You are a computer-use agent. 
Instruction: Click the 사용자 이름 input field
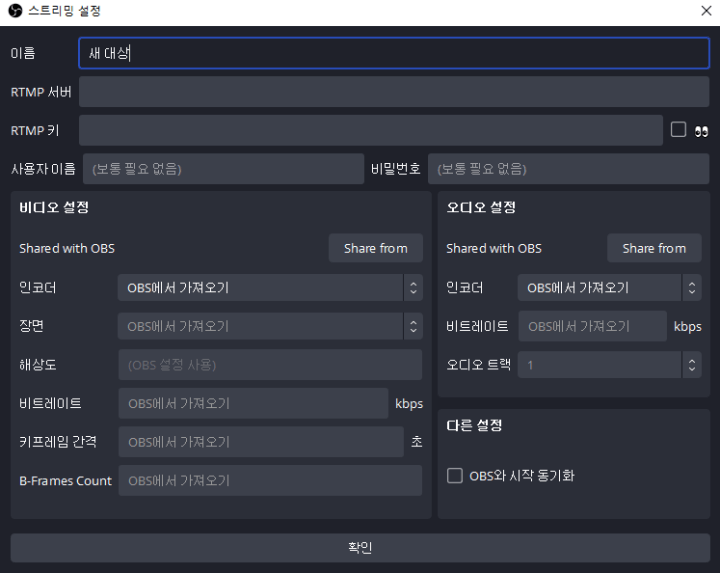click(x=223, y=169)
